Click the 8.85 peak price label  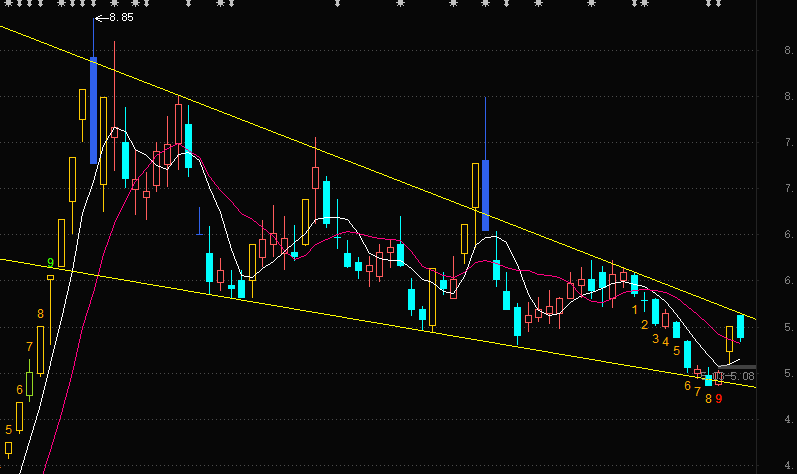(x=121, y=17)
